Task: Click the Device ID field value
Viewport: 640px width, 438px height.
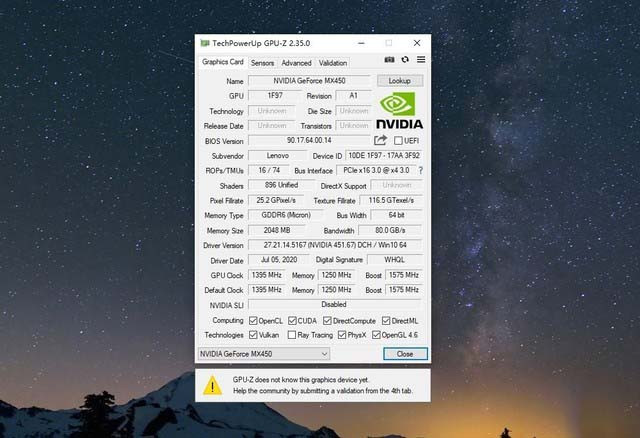Action: click(384, 156)
